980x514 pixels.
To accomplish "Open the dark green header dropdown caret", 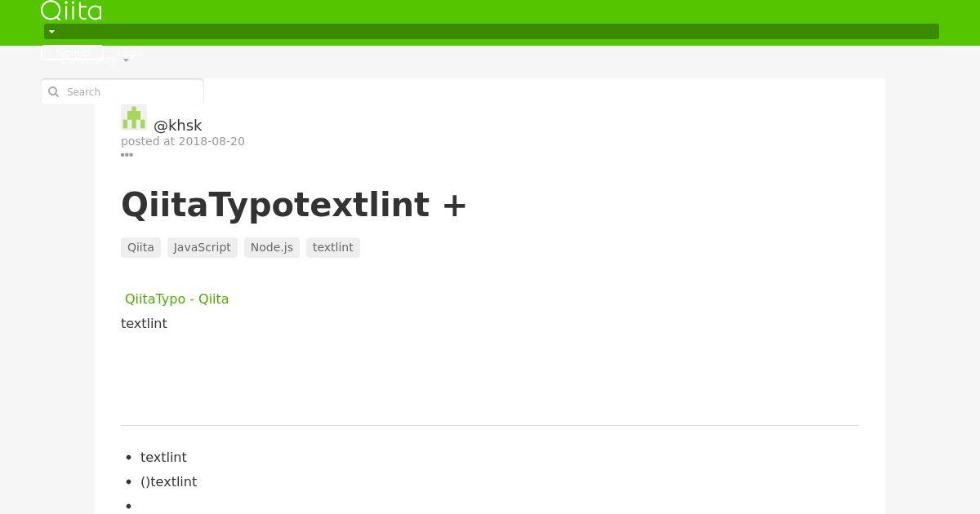I will (51, 32).
